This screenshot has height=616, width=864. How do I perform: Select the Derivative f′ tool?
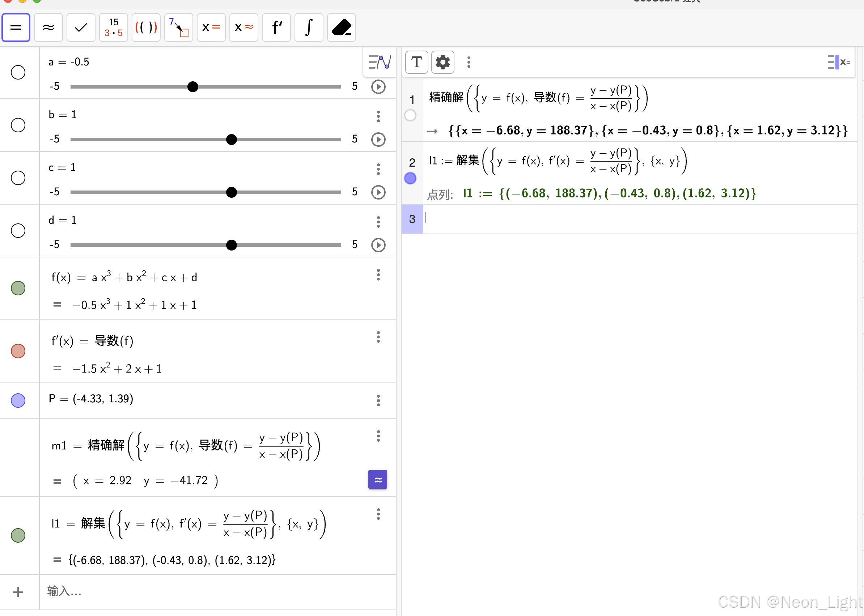tap(277, 27)
